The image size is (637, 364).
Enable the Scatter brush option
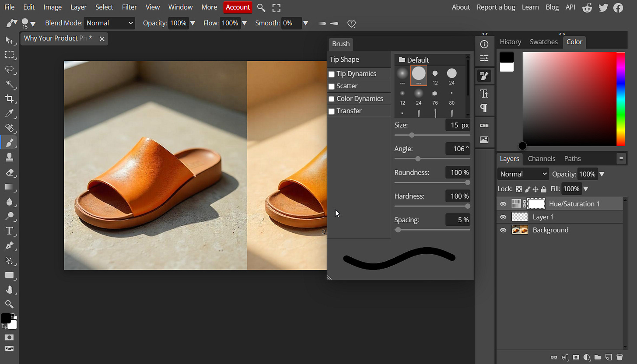[331, 86]
